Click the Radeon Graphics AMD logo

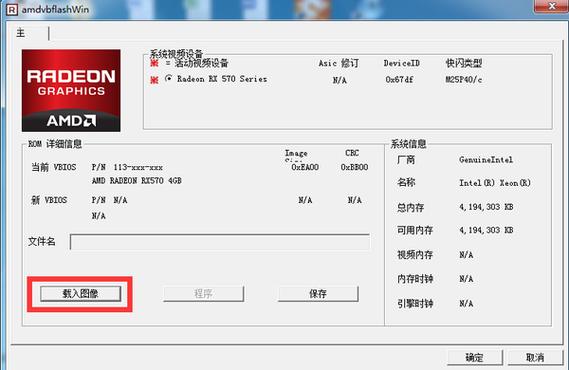71,90
